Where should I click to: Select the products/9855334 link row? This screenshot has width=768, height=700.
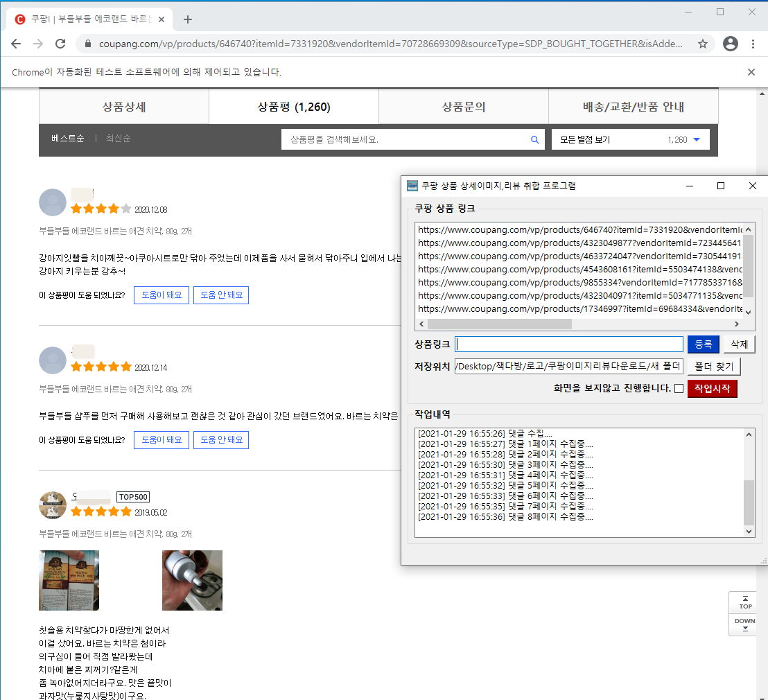pyautogui.click(x=580, y=283)
